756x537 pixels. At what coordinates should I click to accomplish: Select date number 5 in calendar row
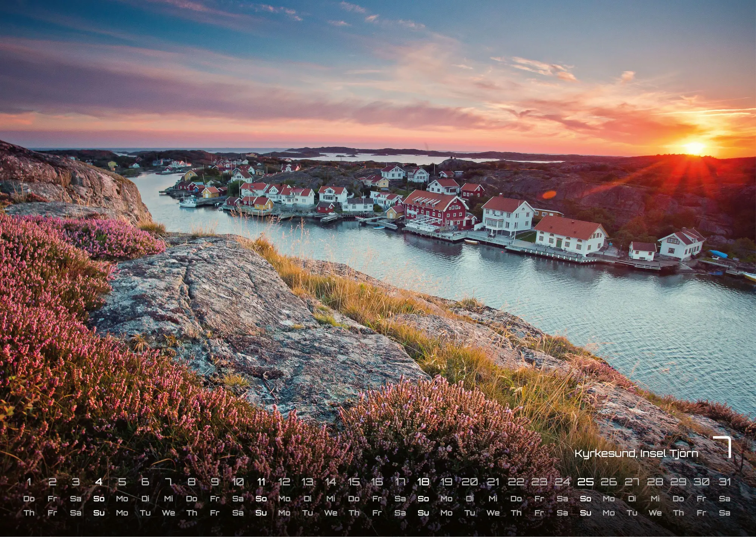click(x=122, y=482)
